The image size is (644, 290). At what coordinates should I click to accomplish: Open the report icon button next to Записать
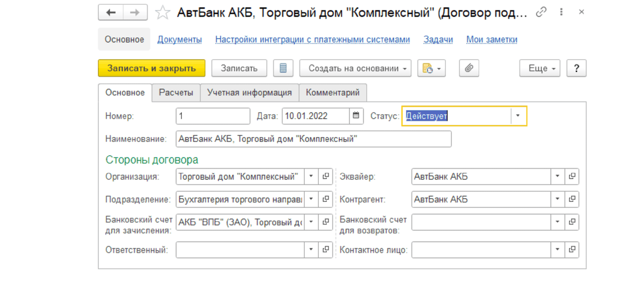(x=283, y=68)
